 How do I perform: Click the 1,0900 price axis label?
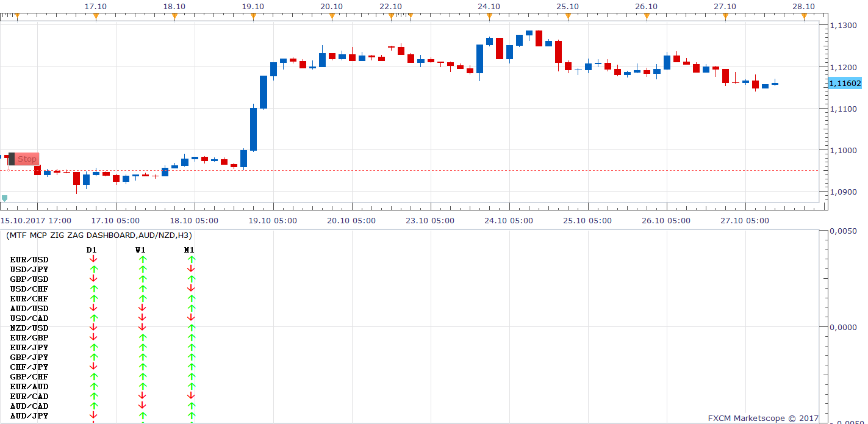pos(844,192)
